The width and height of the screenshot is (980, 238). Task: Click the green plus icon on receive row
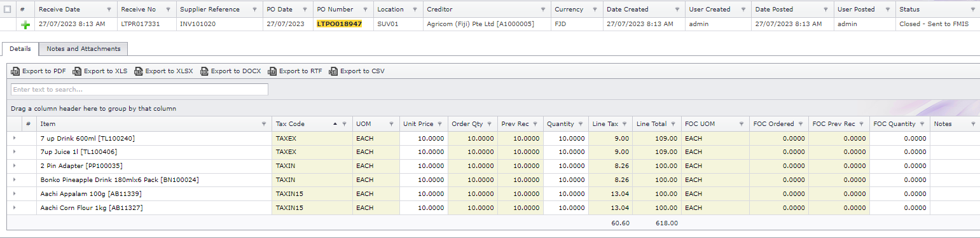25,24
